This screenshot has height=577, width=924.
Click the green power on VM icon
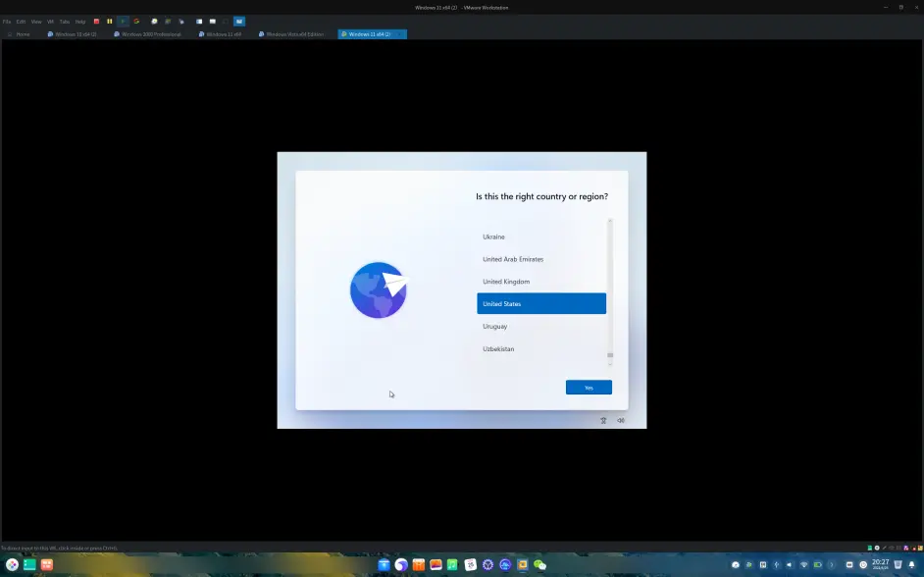124,22
